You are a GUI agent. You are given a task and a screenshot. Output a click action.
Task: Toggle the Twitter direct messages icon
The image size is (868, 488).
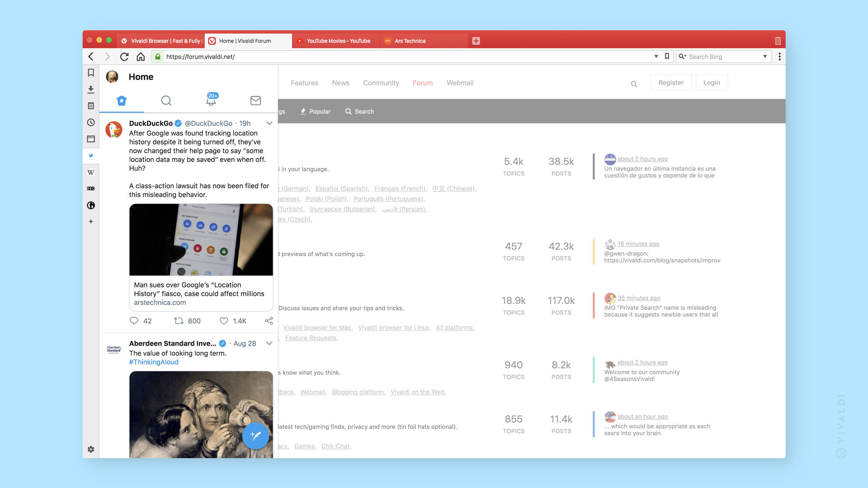point(255,100)
